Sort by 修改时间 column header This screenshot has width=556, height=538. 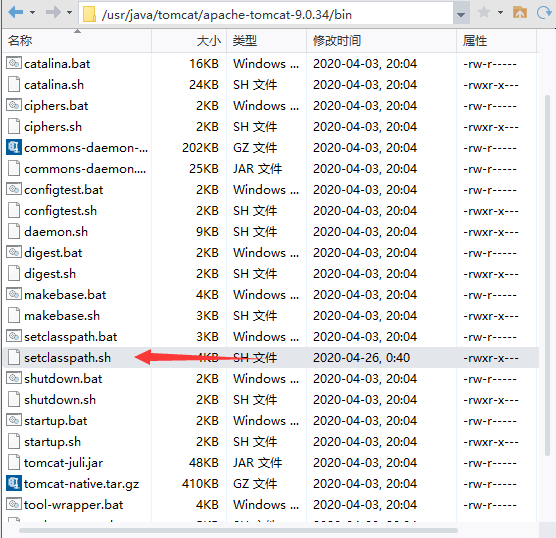[x=382, y=41]
